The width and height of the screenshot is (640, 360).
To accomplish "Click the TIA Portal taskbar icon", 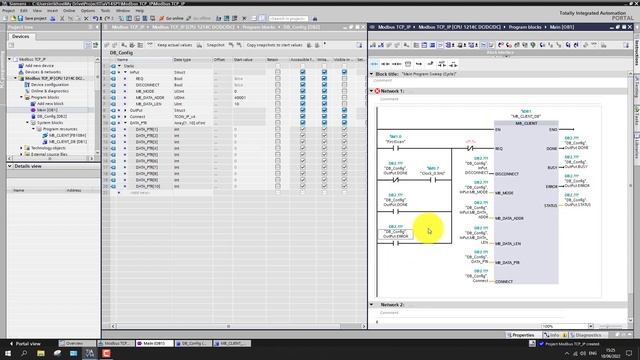I will (90, 353).
